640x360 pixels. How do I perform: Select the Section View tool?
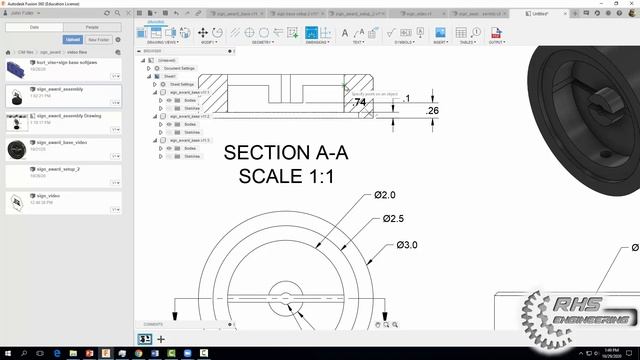[171, 33]
